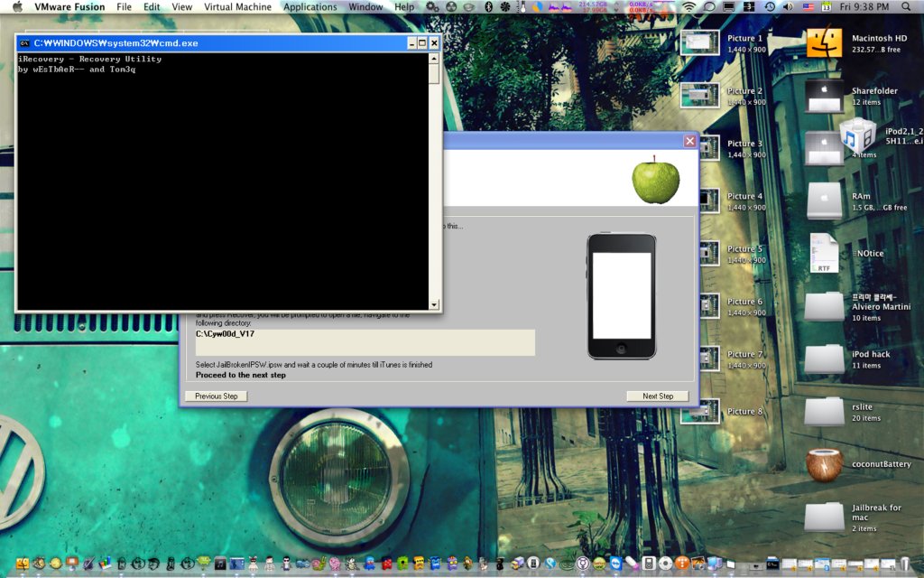Select the iPod2,1_2 5H11 ipsw file icon

(x=857, y=135)
